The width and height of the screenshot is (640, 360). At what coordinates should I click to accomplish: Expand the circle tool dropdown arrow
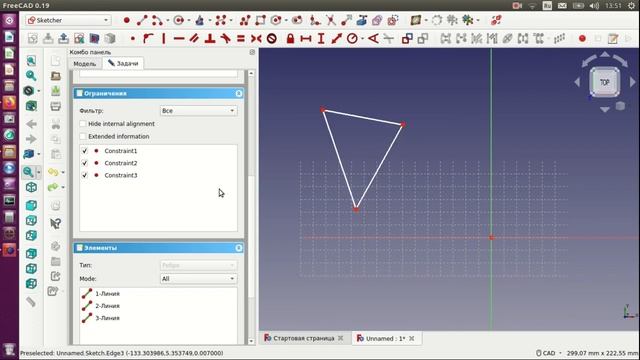[x=189, y=20]
